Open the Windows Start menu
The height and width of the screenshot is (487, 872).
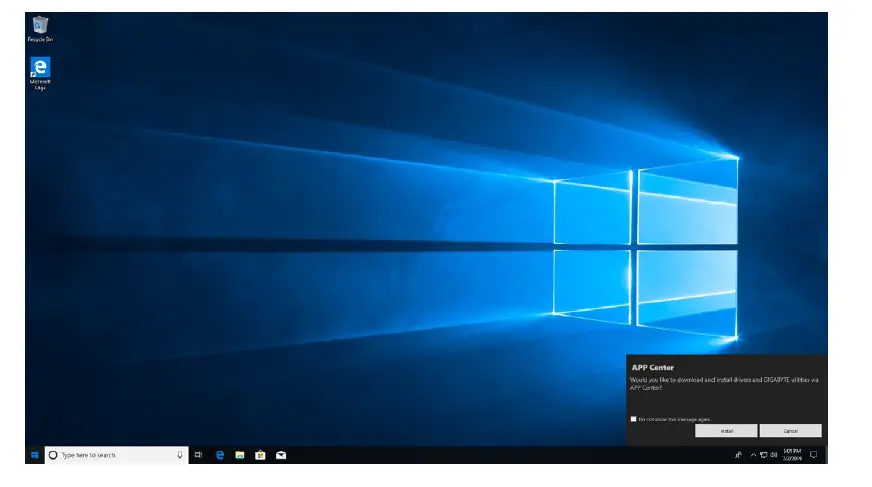click(x=34, y=455)
